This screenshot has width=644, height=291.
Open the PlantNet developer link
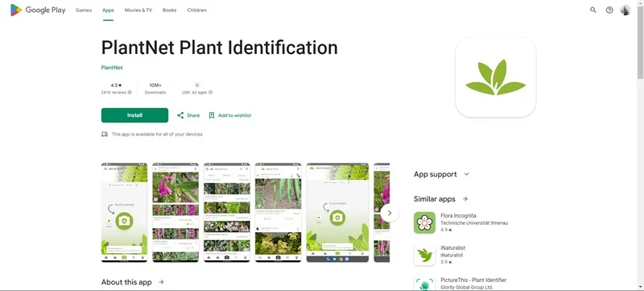(x=112, y=68)
